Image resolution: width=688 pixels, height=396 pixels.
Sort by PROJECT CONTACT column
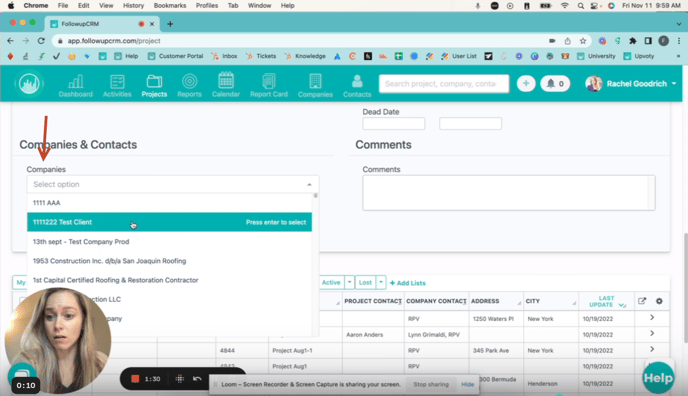tap(373, 301)
